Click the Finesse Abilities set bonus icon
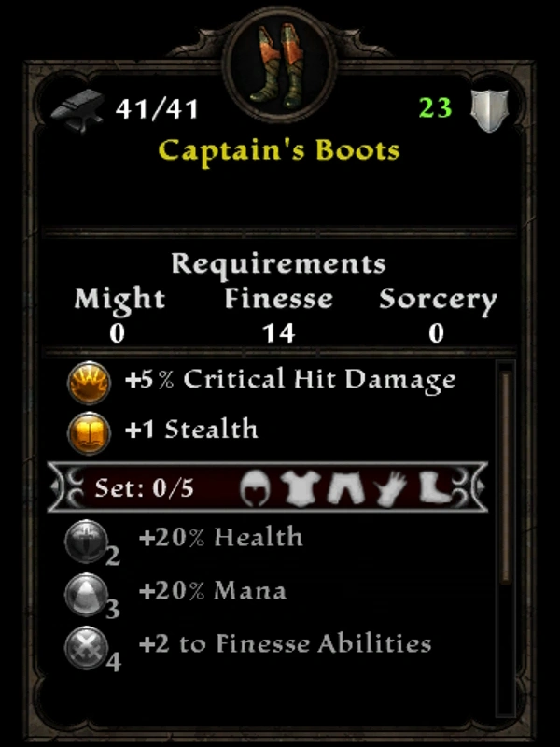Viewport: 560px width, 747px height. (87, 648)
